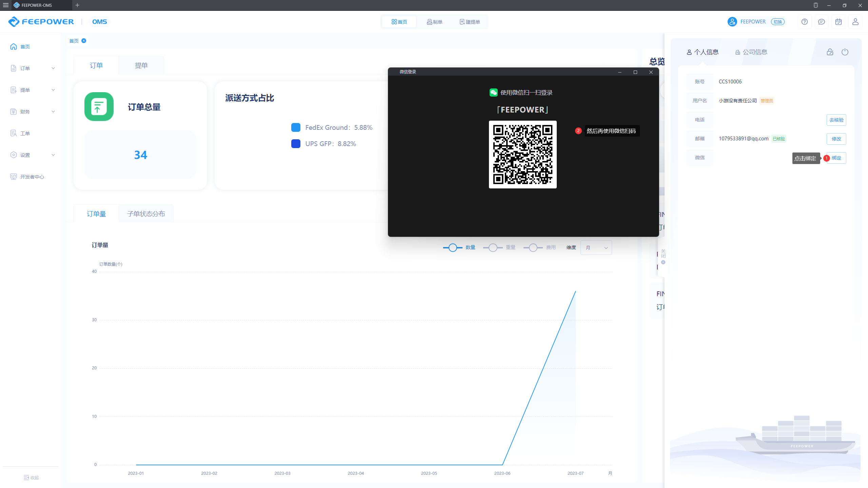The width and height of the screenshot is (868, 488).
Task: Click the 提单 sidebar icon
Action: click(x=14, y=90)
